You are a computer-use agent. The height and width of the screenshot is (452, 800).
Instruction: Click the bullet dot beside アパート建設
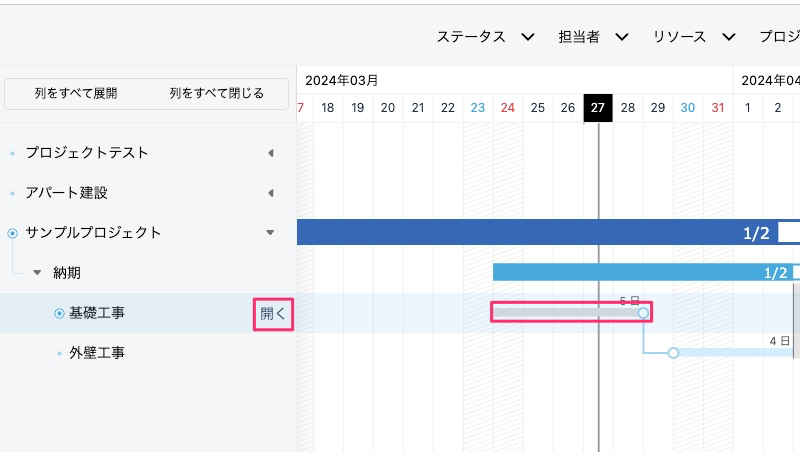(x=13, y=193)
